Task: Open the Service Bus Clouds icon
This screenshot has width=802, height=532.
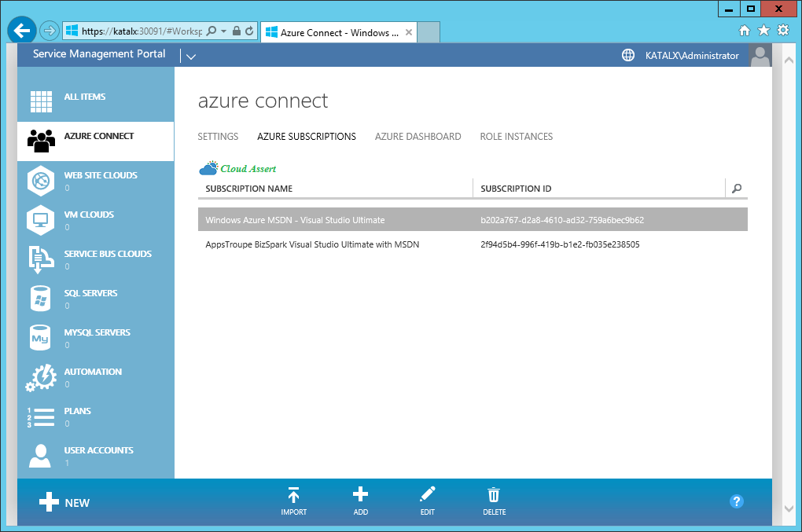Action: click(41, 259)
